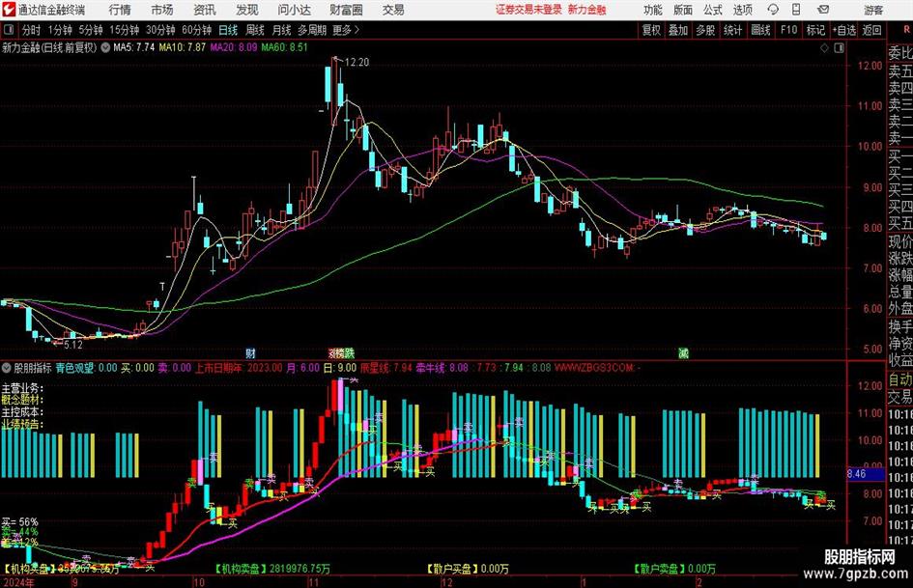913x588 pixels.
Task: Click the 多股 multi-stock button
Action: (x=705, y=30)
